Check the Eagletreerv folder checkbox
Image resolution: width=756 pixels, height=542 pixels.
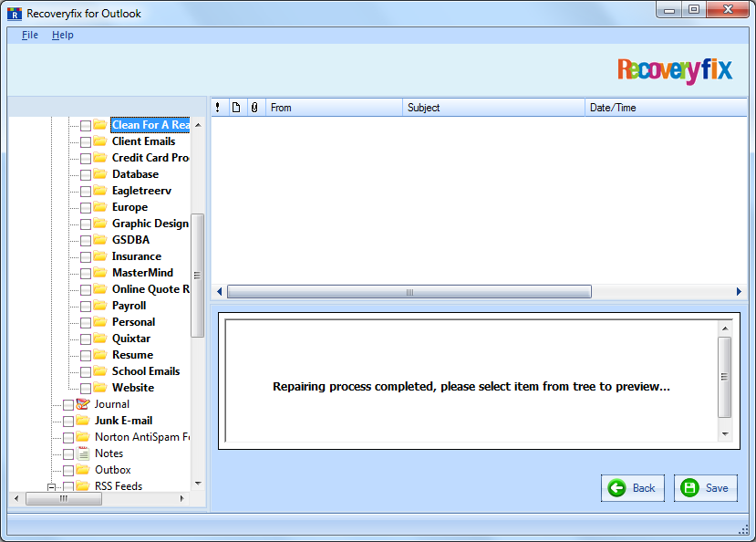[x=86, y=192]
